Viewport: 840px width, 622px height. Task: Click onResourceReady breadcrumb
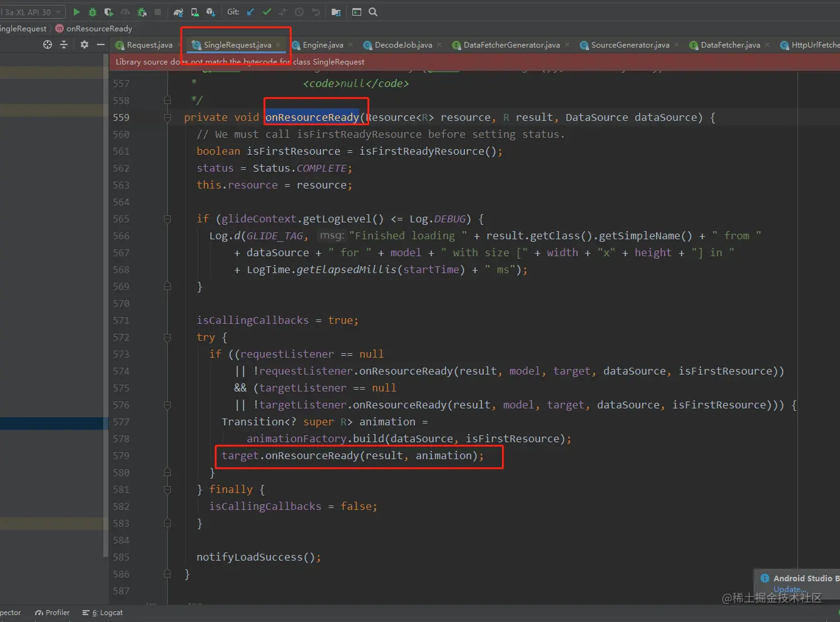pyautogui.click(x=99, y=28)
